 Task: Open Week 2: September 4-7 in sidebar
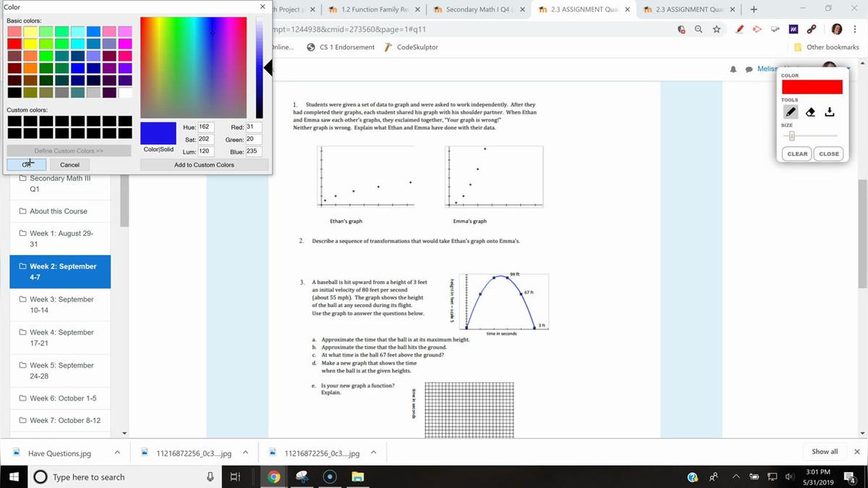tap(60, 272)
